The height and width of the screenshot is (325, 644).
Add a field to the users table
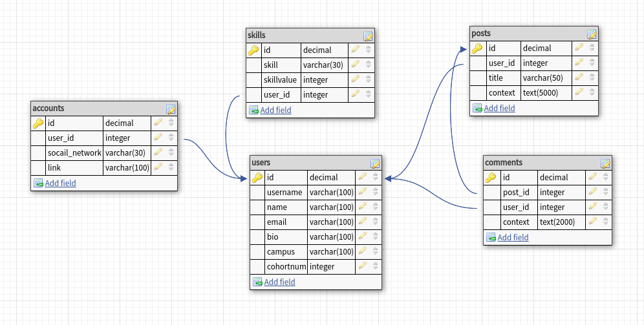pyautogui.click(x=279, y=282)
